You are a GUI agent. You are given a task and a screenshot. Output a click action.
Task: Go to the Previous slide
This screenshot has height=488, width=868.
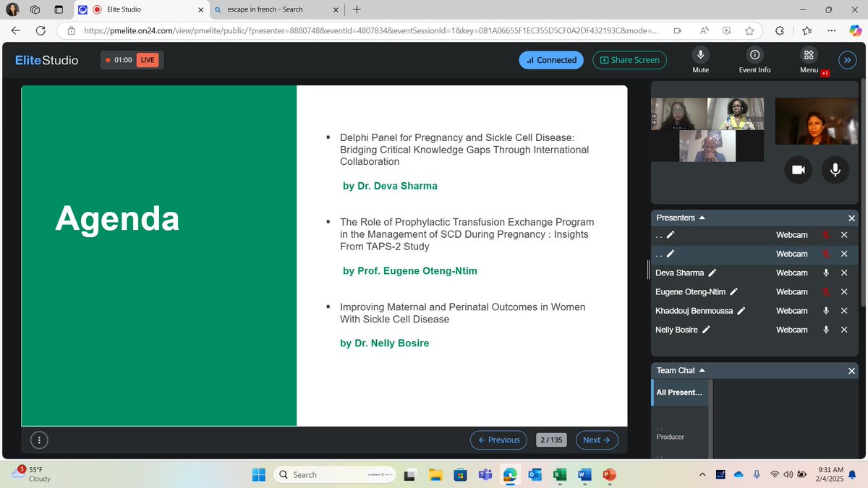click(x=498, y=440)
